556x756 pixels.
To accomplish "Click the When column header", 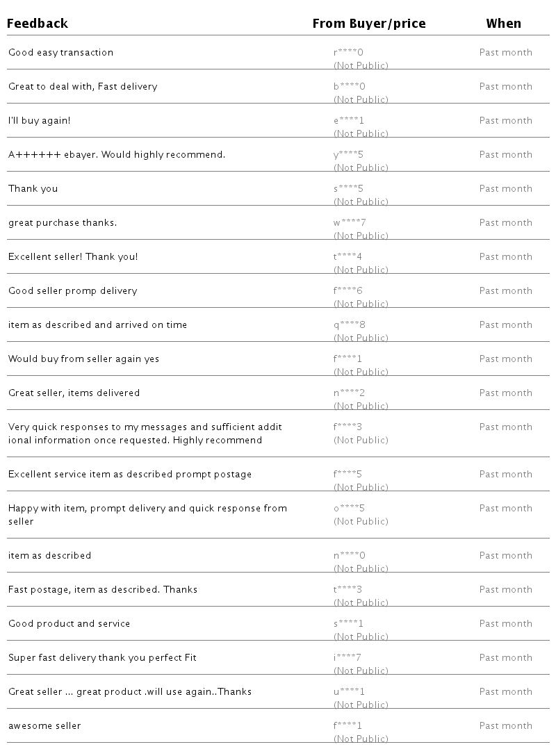I will [503, 24].
